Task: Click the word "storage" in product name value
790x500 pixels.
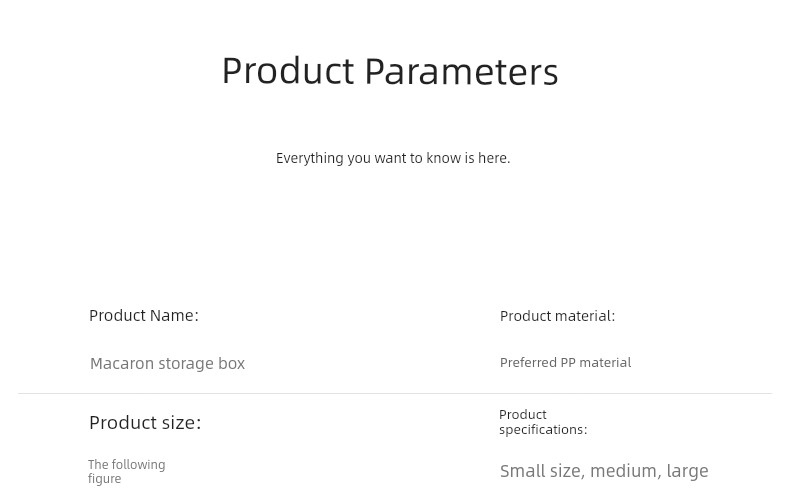Action: pos(186,363)
